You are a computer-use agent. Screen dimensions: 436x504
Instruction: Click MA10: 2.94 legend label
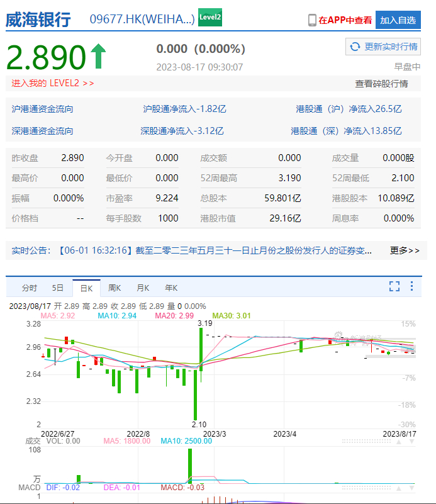[x=117, y=316]
